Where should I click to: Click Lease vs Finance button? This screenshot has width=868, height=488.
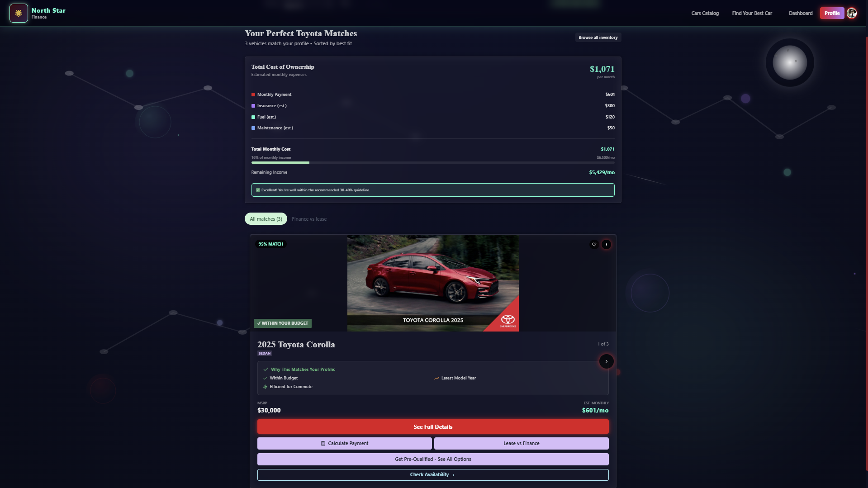pos(522,444)
